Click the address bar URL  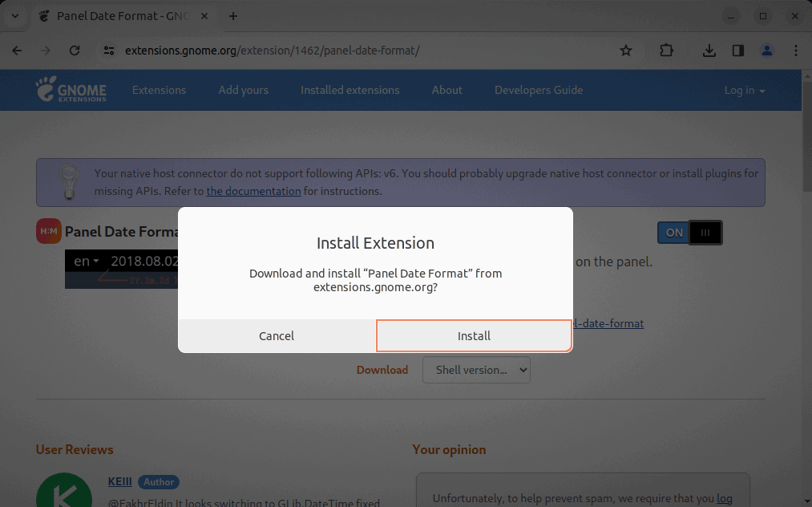pyautogui.click(x=273, y=51)
